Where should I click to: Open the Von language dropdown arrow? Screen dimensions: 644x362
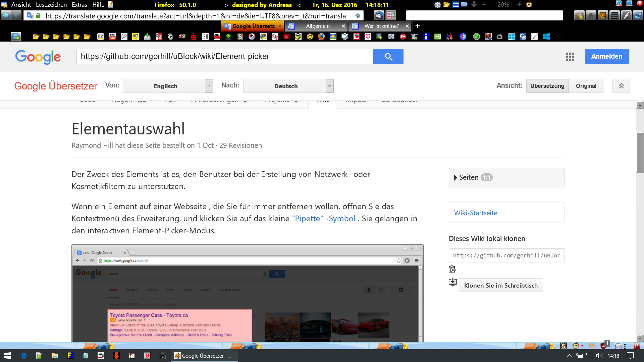(209, 86)
